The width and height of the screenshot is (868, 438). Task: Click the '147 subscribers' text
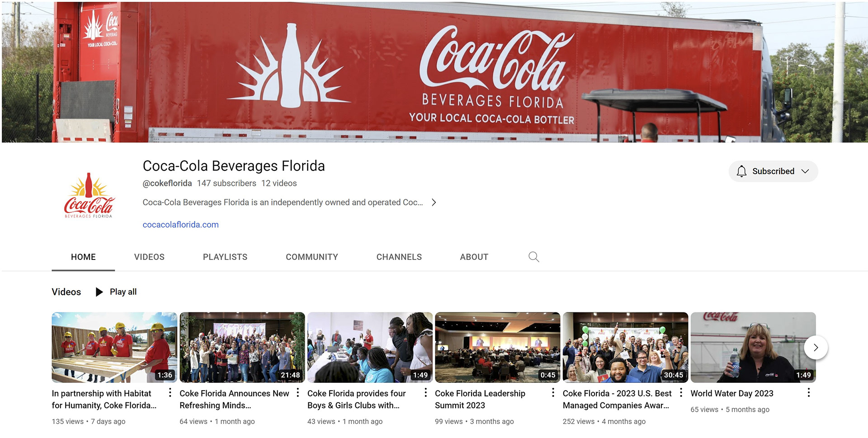click(226, 184)
